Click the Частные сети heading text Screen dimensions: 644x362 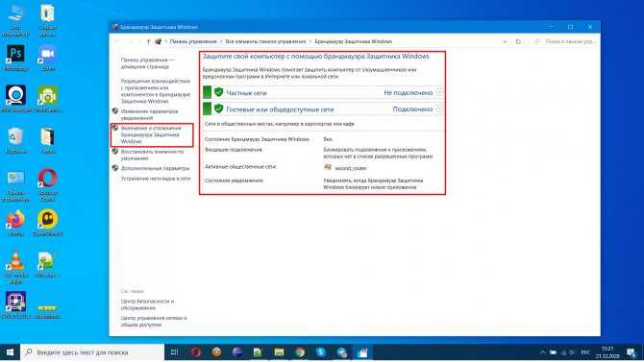246,93
